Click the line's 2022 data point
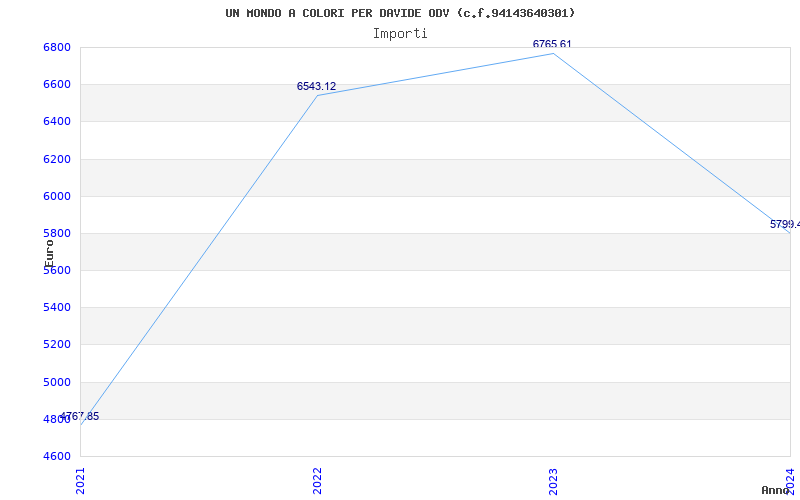This screenshot has width=800, height=500. (x=317, y=95)
